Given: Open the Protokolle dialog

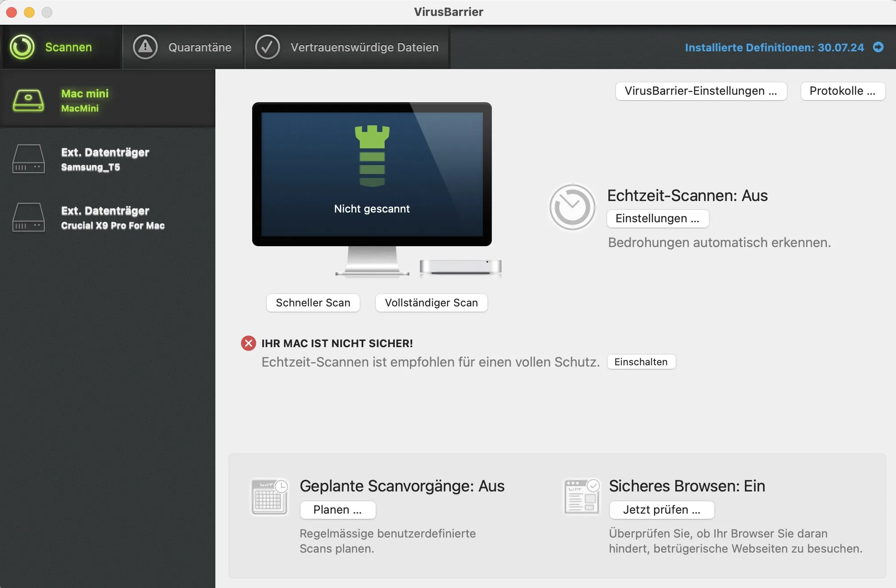Looking at the screenshot, I should [x=842, y=91].
